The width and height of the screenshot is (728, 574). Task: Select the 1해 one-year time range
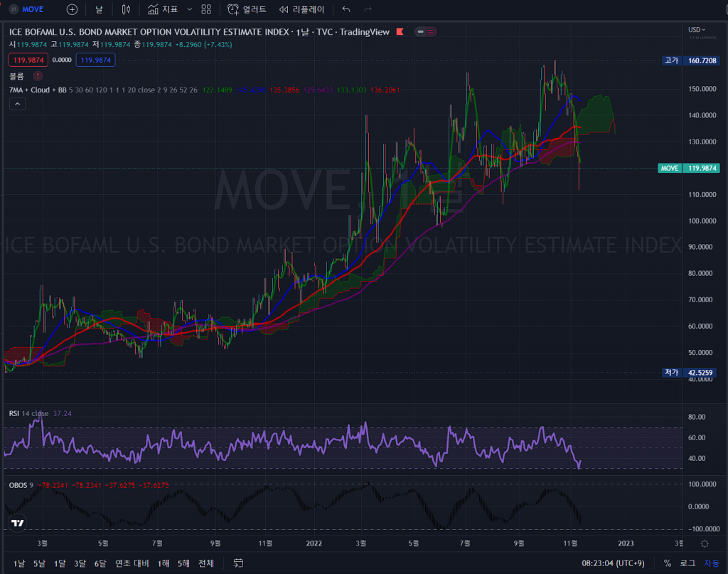164,563
